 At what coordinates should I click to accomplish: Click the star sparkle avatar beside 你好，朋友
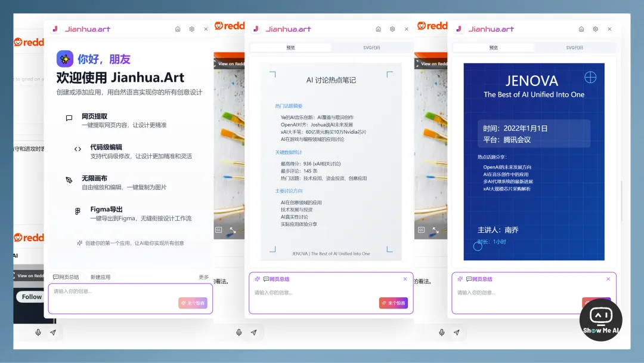click(x=65, y=59)
